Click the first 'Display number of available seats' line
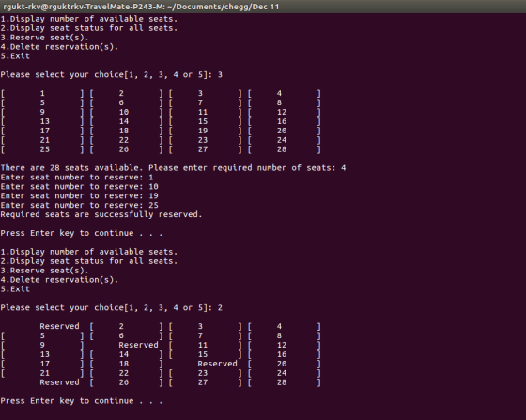526x420 pixels. coord(89,19)
